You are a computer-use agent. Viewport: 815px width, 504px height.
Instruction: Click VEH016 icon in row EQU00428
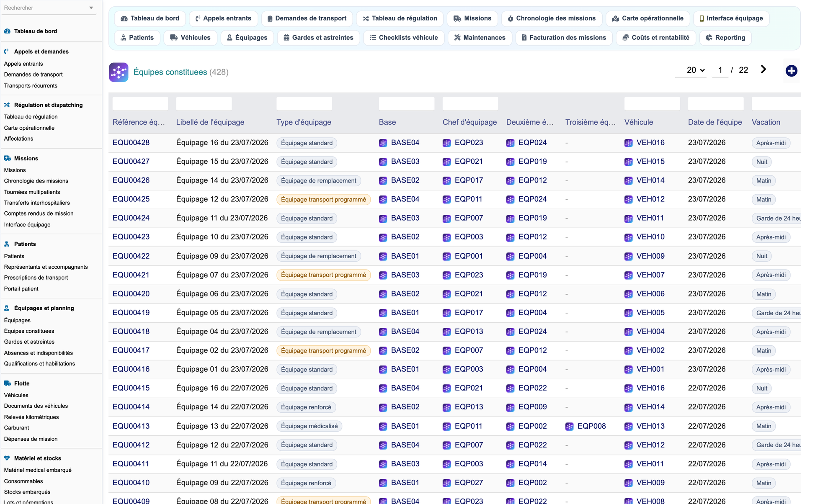(628, 143)
